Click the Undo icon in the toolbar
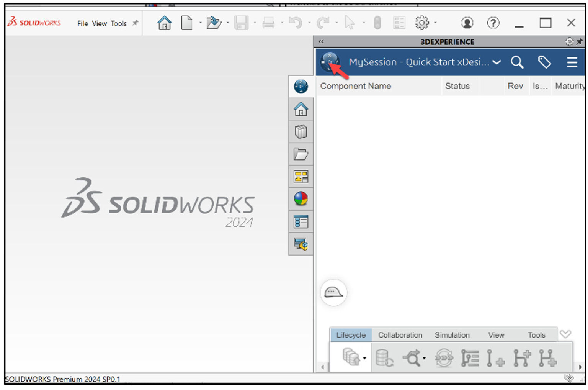 [x=296, y=23]
